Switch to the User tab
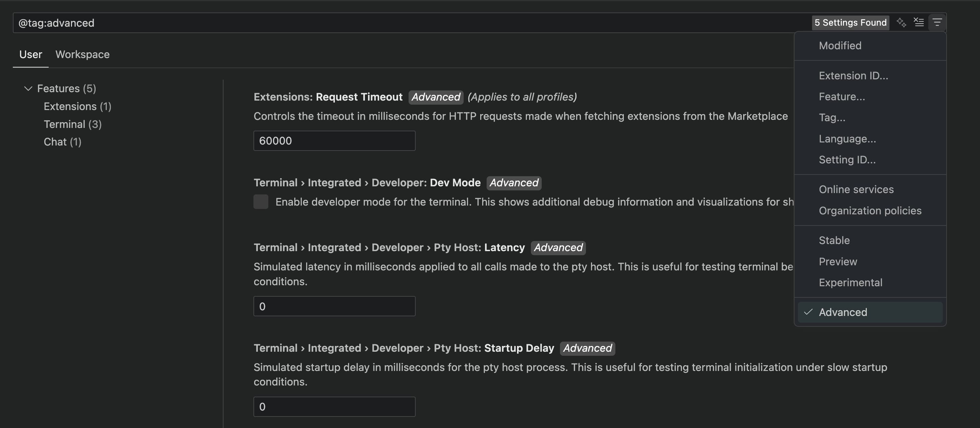 (30, 54)
